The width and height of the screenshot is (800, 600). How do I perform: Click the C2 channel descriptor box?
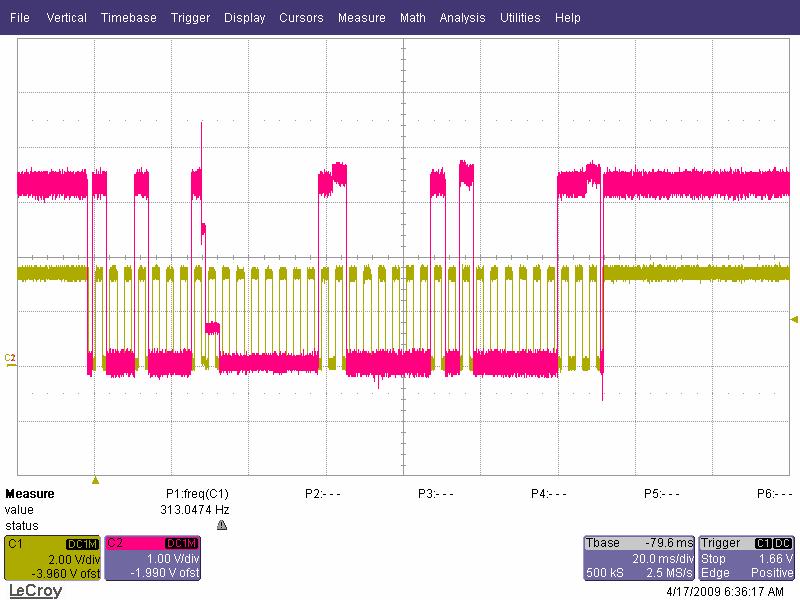pyautogui.click(x=153, y=558)
